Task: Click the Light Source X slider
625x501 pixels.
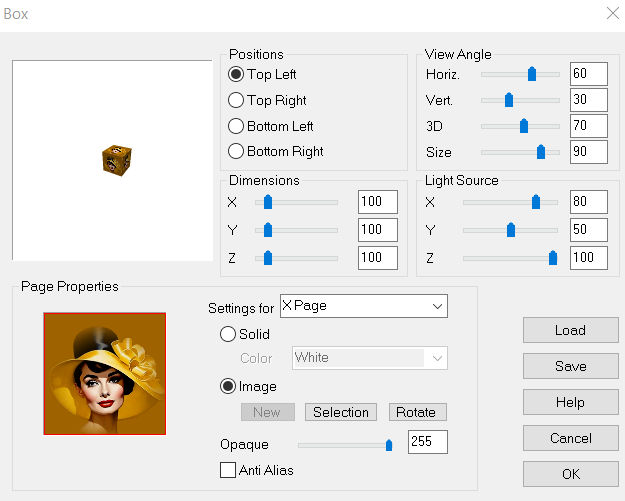Action: point(510,202)
